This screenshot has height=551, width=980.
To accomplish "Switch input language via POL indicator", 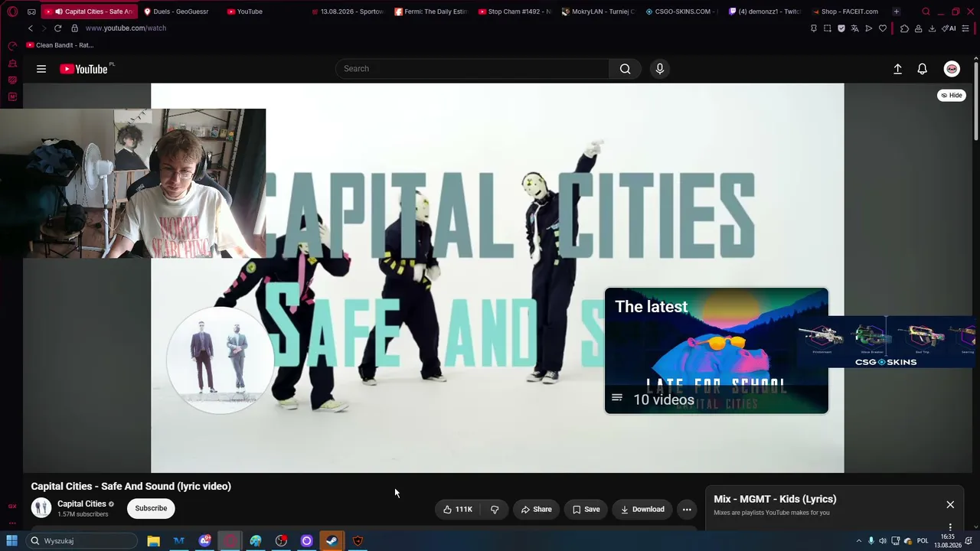I will tap(923, 541).
